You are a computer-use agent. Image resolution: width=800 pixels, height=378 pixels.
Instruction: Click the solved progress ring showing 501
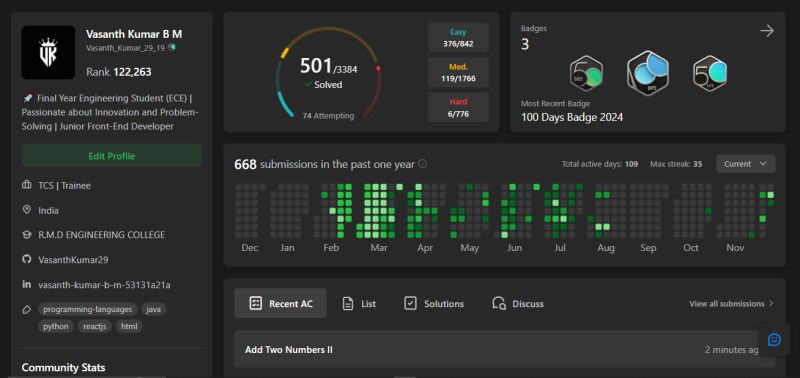[328, 72]
